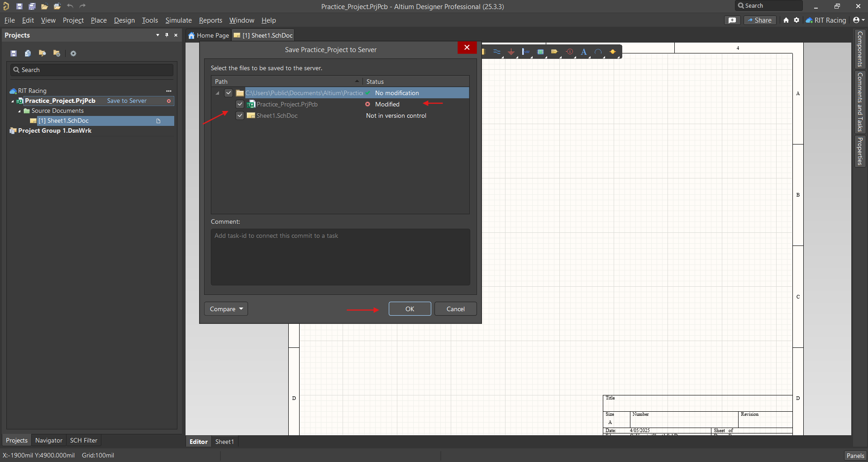The height and width of the screenshot is (462, 868).
Task: Open the Comments and Tasks side panel tab
Action: 860,102
